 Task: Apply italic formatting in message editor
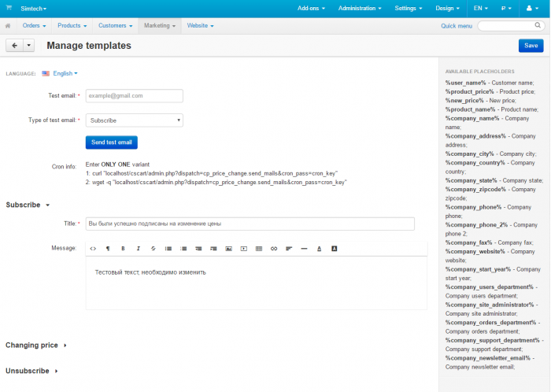(x=138, y=249)
